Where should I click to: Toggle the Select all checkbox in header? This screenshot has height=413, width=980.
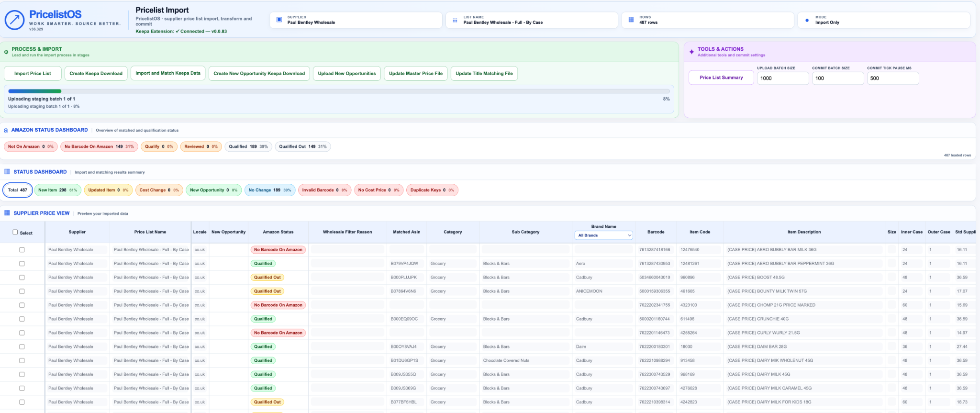click(x=15, y=232)
